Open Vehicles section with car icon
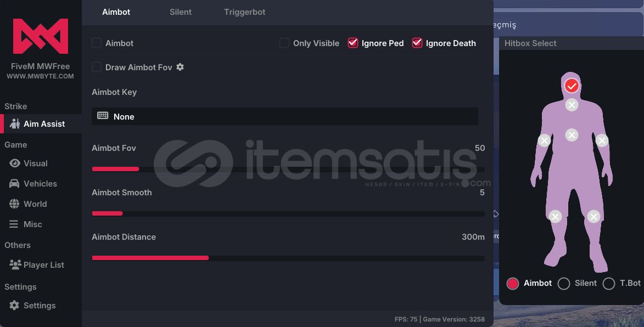 click(x=41, y=183)
